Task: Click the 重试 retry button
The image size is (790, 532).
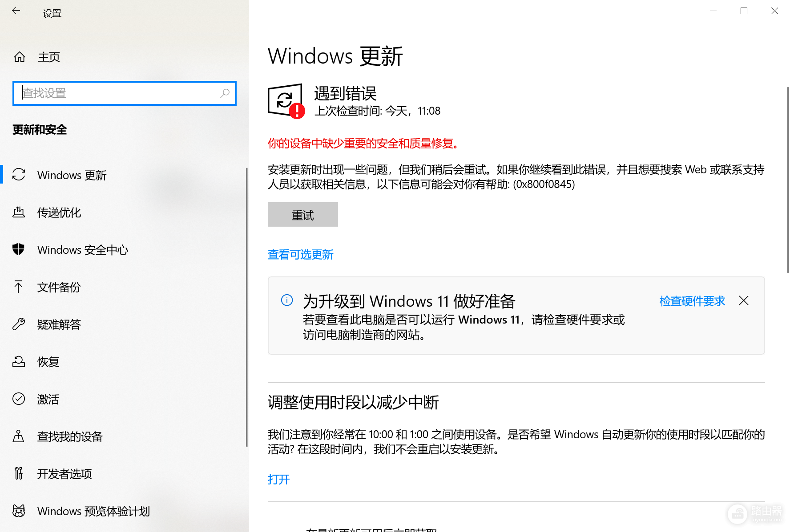Action: [303, 215]
